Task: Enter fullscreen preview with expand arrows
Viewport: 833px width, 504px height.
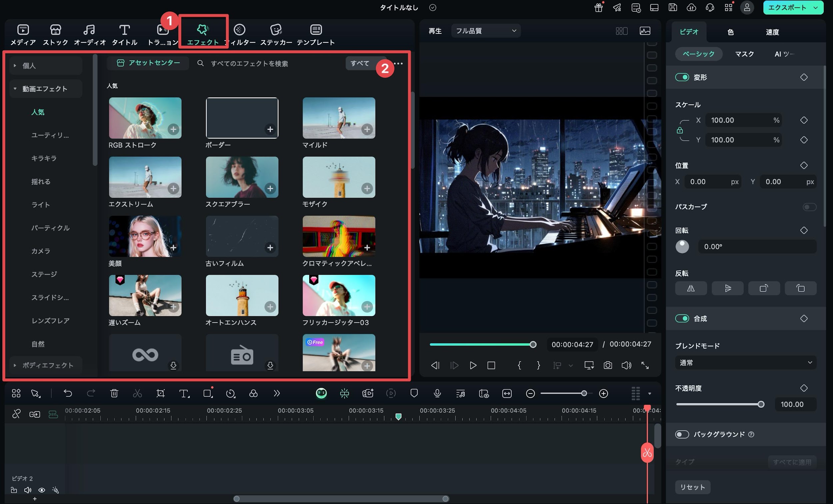Action: pos(645,365)
